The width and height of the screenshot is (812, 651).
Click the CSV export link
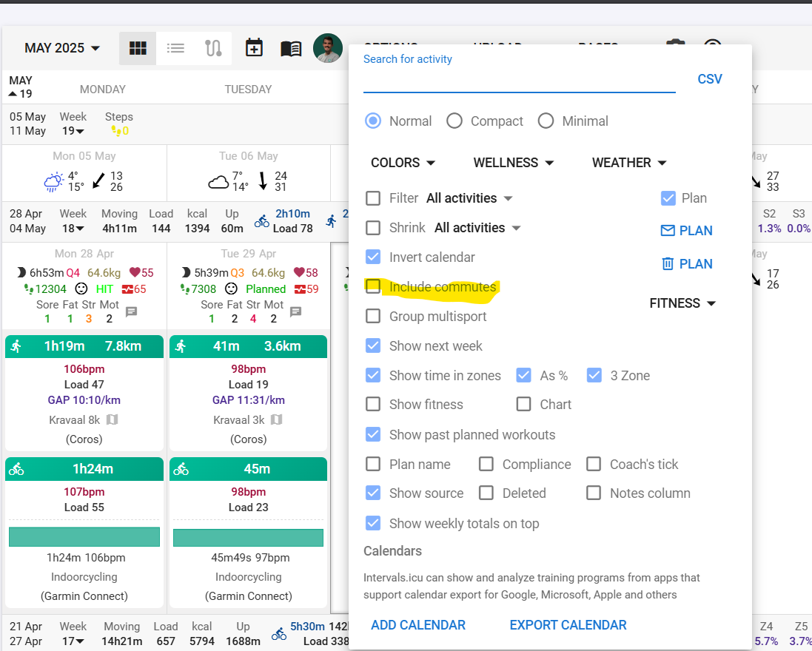(x=709, y=79)
